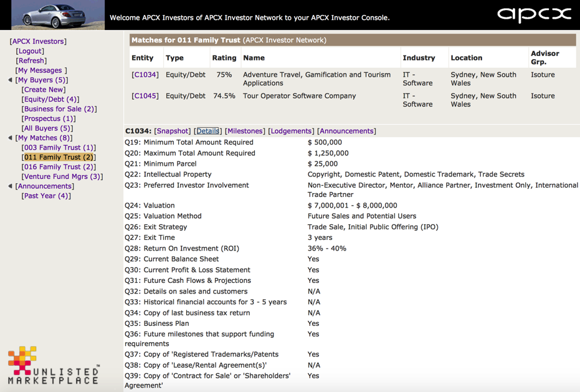The image size is (580, 392).
Task: Open entity C1045 link in table
Action: [x=145, y=96]
